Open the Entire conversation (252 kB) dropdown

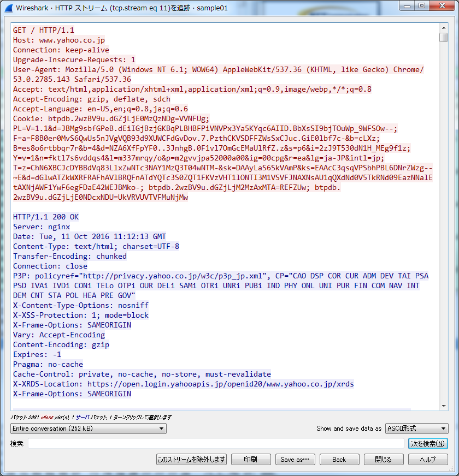89,429
